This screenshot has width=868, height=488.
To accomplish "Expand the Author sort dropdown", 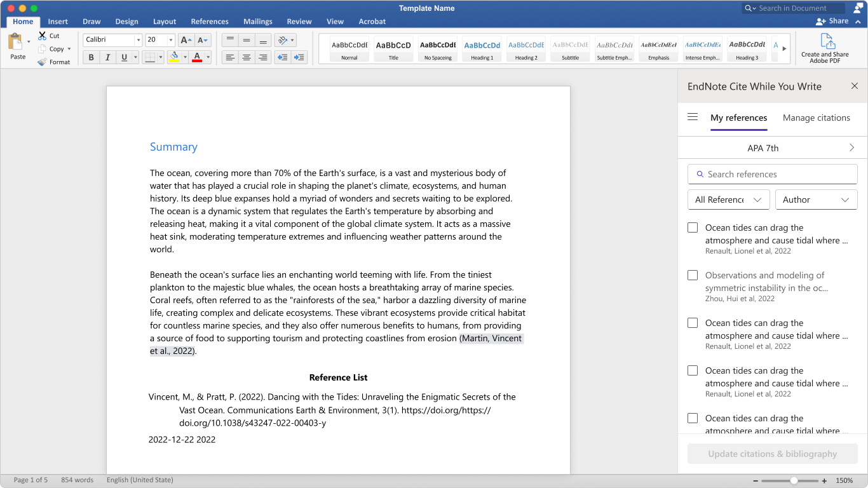I will coord(817,200).
